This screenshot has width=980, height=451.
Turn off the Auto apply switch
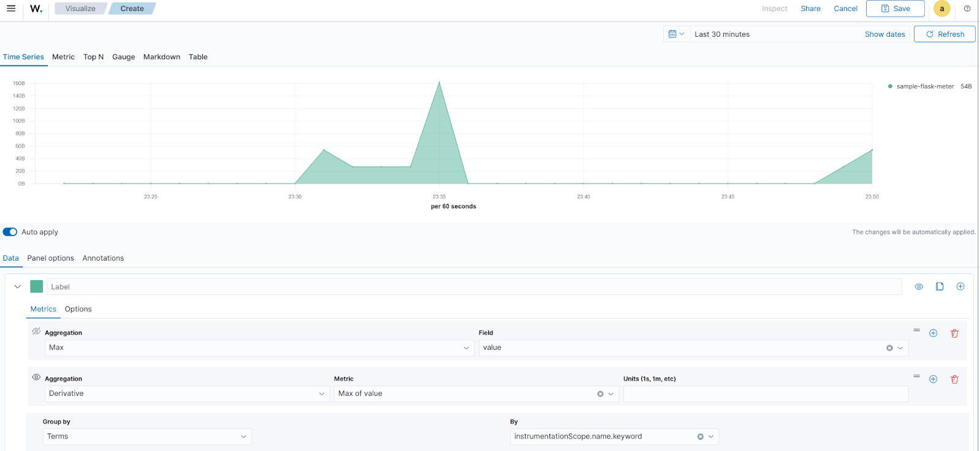pyautogui.click(x=10, y=232)
